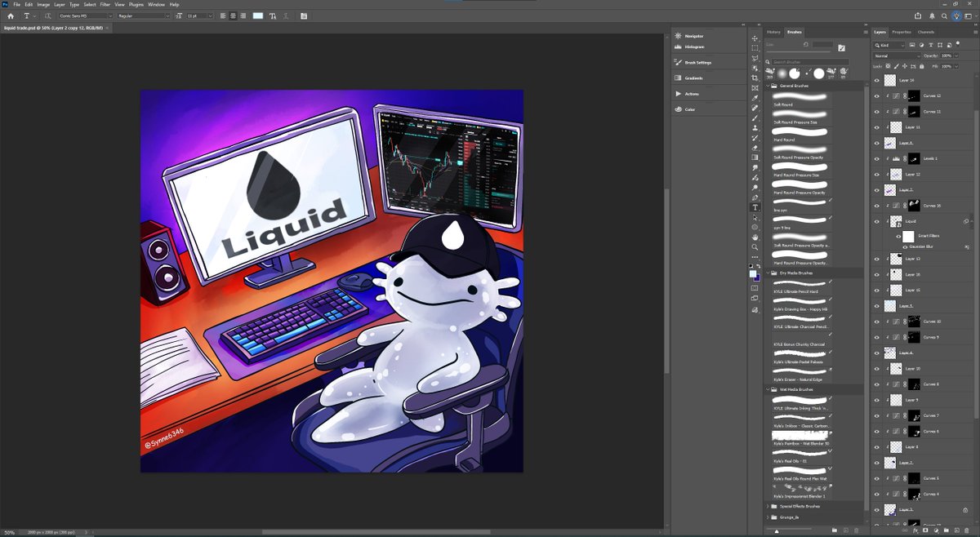The image size is (980, 537).
Task: Click the Home icon in options bar
Action: click(x=11, y=16)
